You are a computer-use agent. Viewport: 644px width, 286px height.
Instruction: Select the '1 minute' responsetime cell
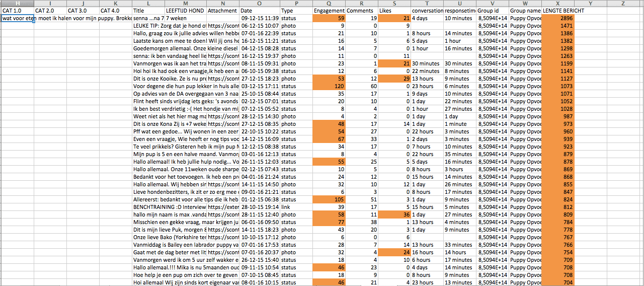pyautogui.click(x=459, y=124)
